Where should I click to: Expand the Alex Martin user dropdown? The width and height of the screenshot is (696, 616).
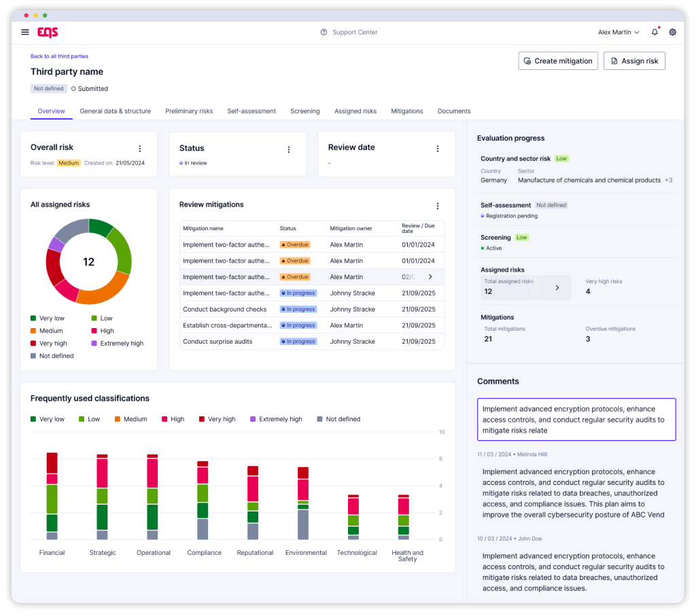tap(618, 32)
